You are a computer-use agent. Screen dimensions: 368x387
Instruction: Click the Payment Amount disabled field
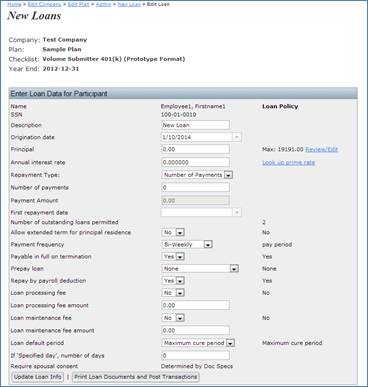[195, 200]
